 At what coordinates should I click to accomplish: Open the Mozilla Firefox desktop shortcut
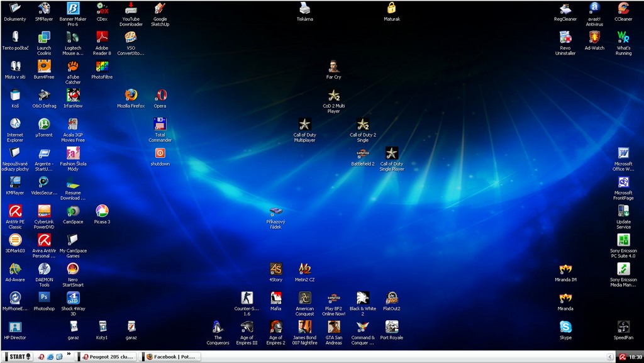[131, 95]
